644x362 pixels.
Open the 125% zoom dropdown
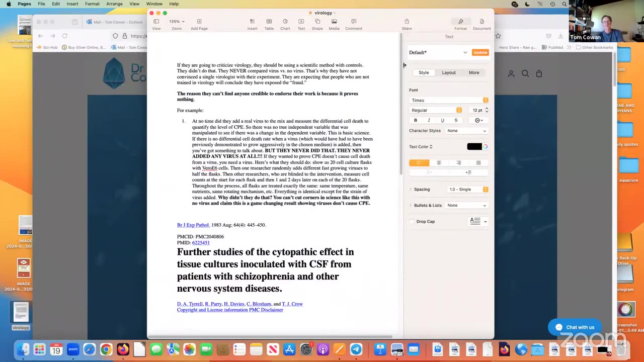(x=176, y=22)
